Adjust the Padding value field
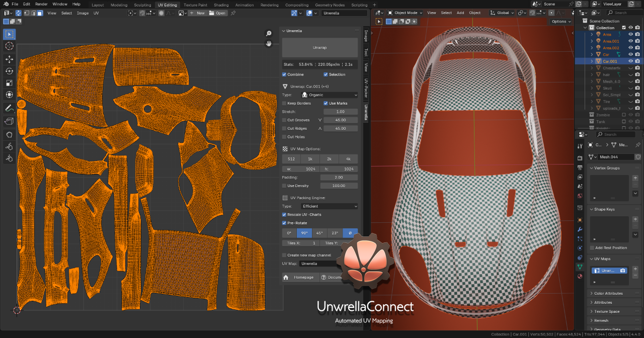This screenshot has width=644, height=338. 339,178
